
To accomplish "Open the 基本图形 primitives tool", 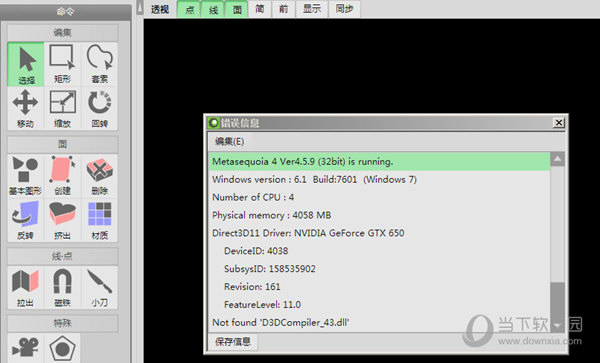I will (26, 176).
